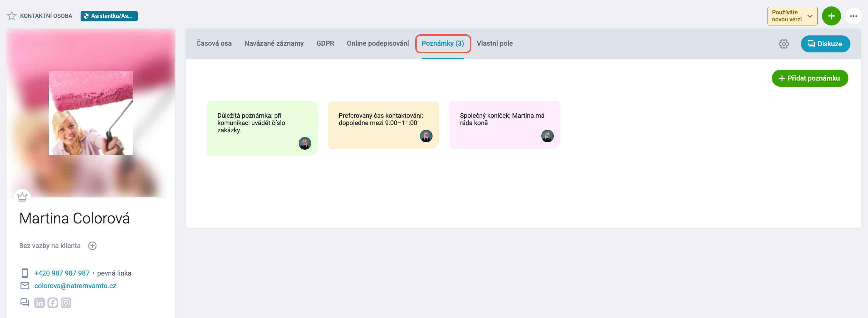This screenshot has width=868, height=318.
Task: Expand the 'Používáte novou verzi' dropdown
Action: pos(792,16)
